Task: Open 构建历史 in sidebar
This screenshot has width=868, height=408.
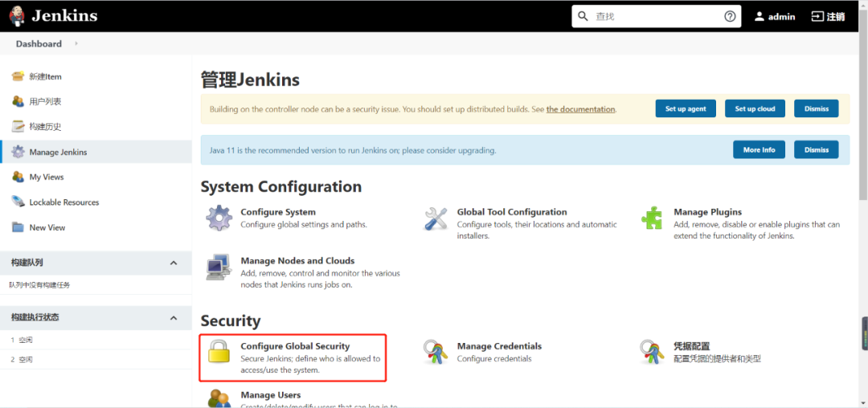Action: pyautogui.click(x=45, y=127)
